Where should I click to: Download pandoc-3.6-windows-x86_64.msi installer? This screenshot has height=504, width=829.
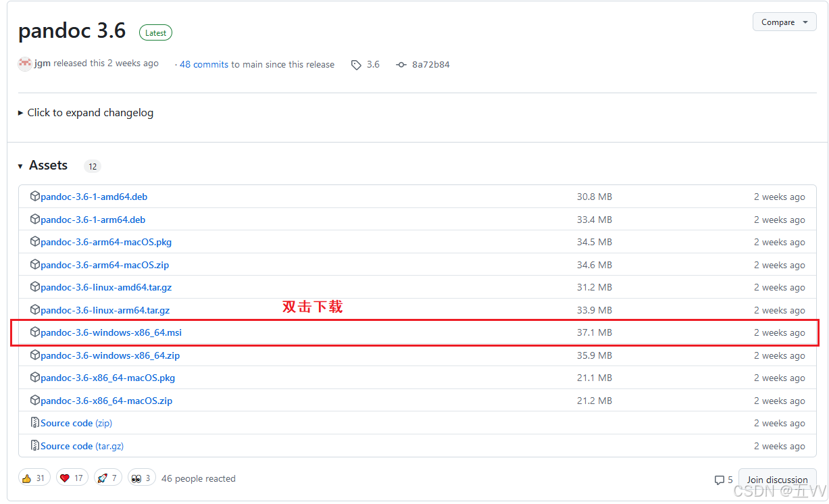click(111, 332)
